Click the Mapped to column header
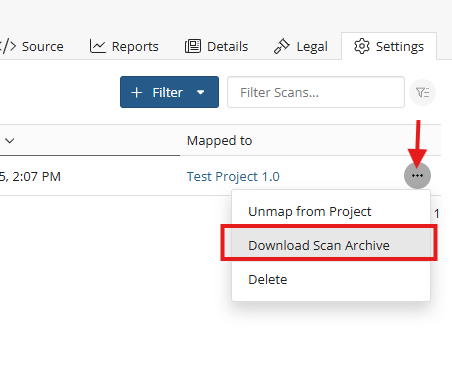 click(219, 141)
